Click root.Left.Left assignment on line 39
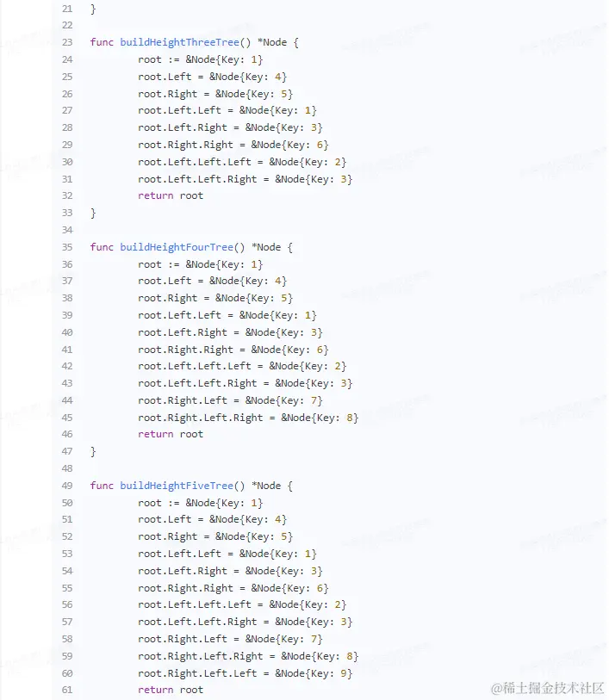This screenshot has width=609, height=700. [x=227, y=315]
